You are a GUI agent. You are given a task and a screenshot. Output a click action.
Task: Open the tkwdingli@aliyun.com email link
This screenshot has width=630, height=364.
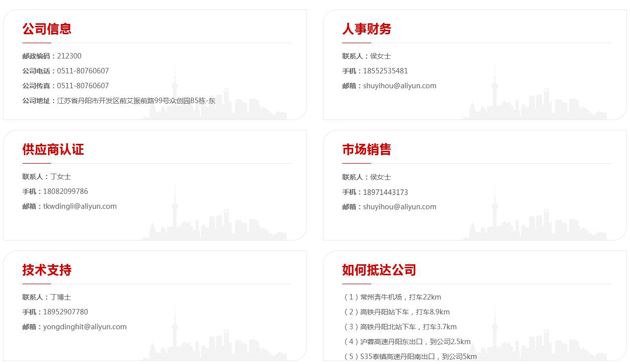(80, 206)
